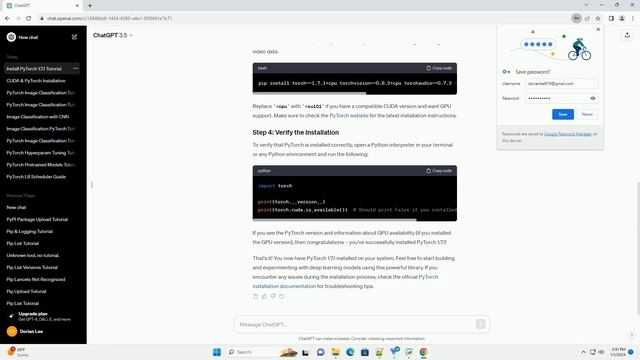The height and width of the screenshot is (360, 640).
Task: Open Dorian Lee account menu
Action: tap(42, 331)
